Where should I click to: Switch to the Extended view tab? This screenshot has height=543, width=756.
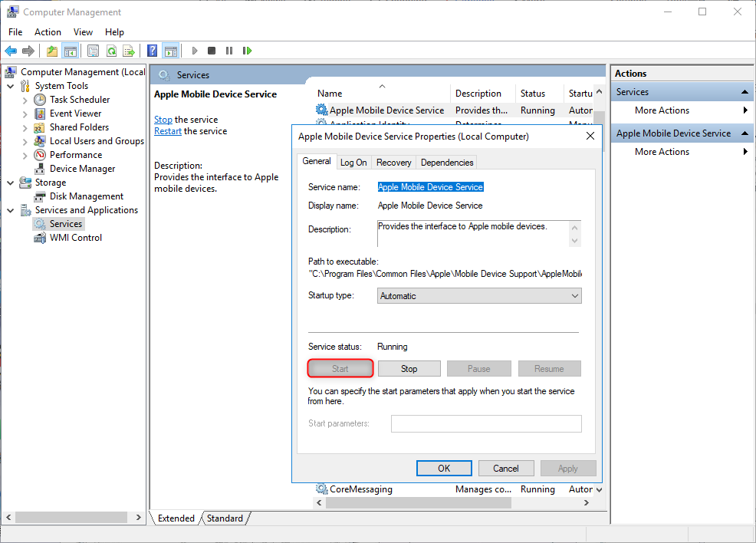(176, 518)
